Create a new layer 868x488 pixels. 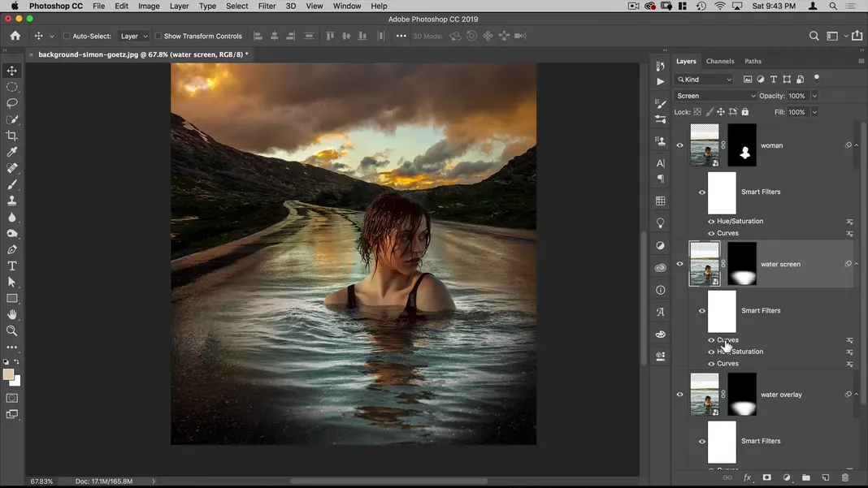point(826,477)
